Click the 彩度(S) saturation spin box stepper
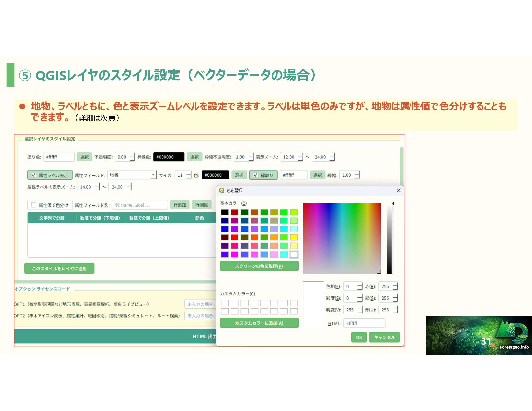The width and height of the screenshot is (532, 411). tap(360, 298)
